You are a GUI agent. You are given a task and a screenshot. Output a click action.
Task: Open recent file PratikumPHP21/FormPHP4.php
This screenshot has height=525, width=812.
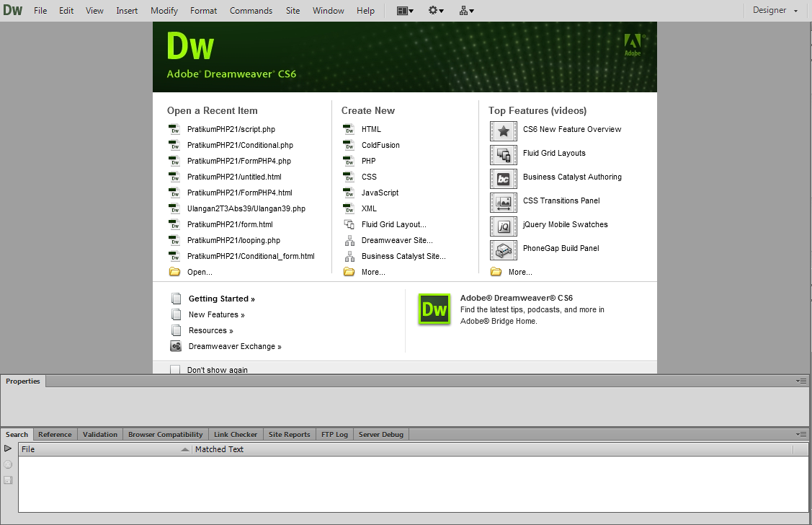(x=238, y=161)
